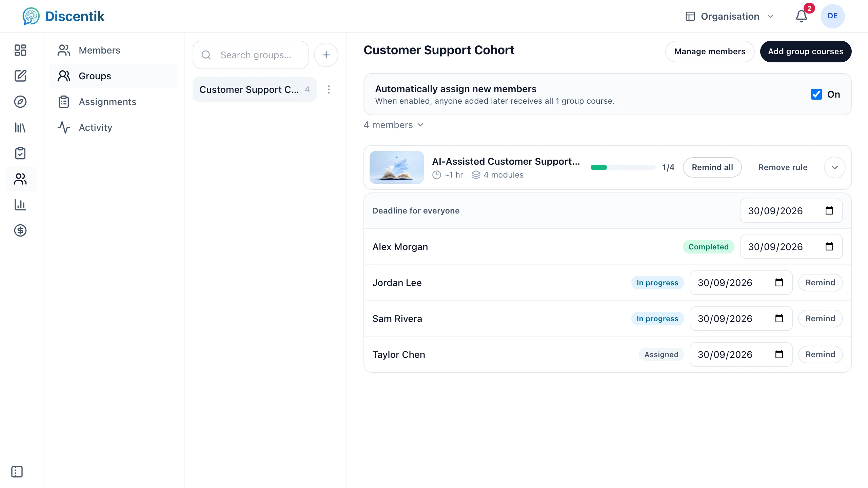The image size is (868, 488).
Task: Select the people icon in sidebar
Action: pos(20,179)
